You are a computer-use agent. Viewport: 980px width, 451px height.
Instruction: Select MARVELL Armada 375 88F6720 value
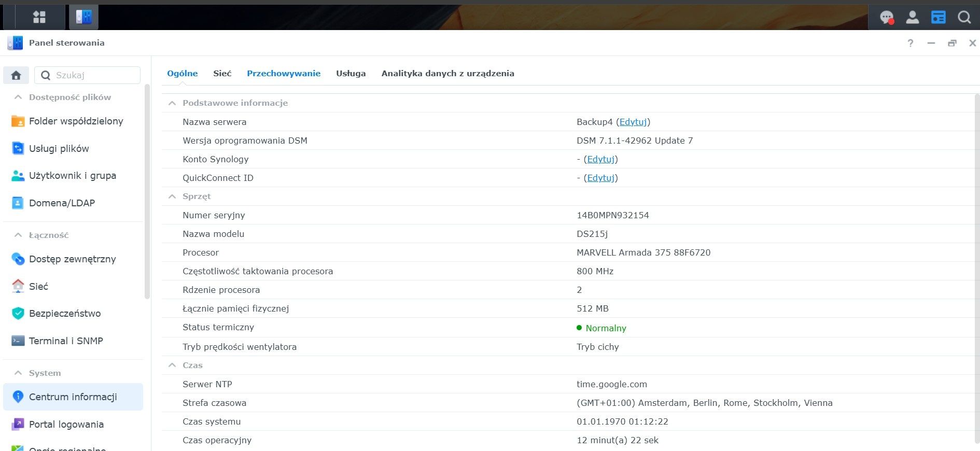[643, 252]
